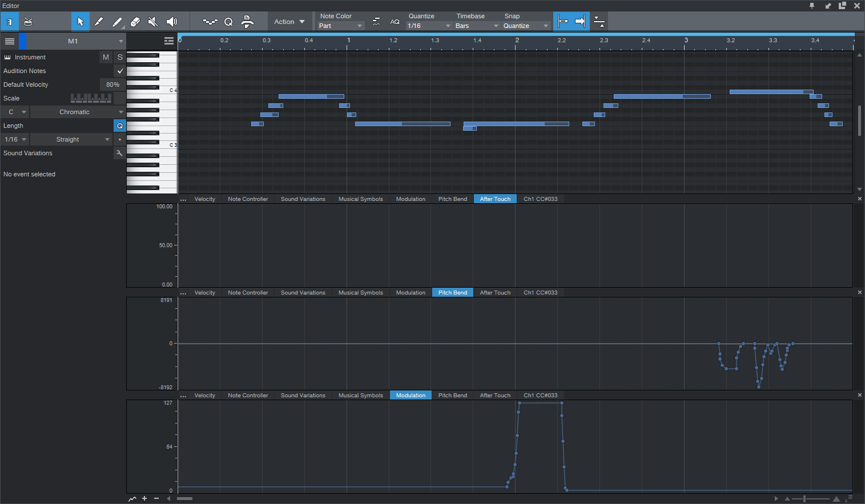Click the Instrument label in the inspector
865x504 pixels.
click(x=30, y=57)
